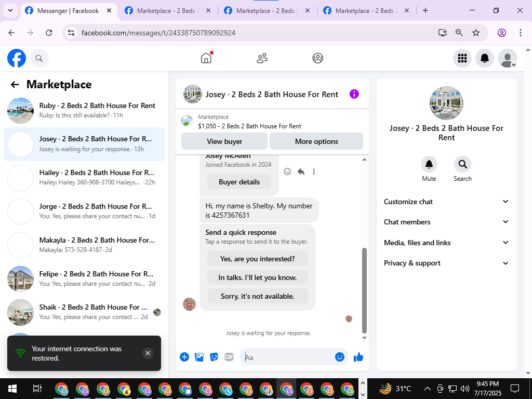Screen dimensions: 532x399
Task: Open Shaik's conversation in the chat list
Action: point(84,312)
